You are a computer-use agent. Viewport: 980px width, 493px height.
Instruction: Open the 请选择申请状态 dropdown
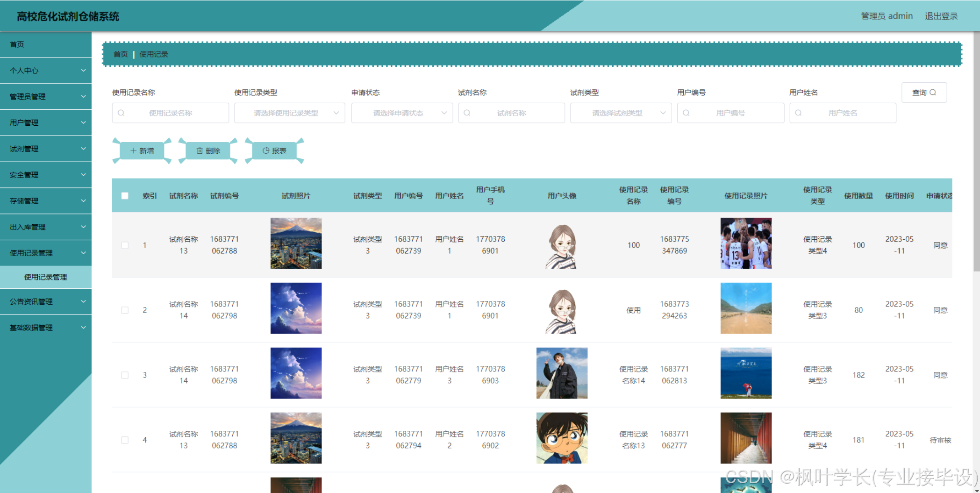(x=402, y=113)
